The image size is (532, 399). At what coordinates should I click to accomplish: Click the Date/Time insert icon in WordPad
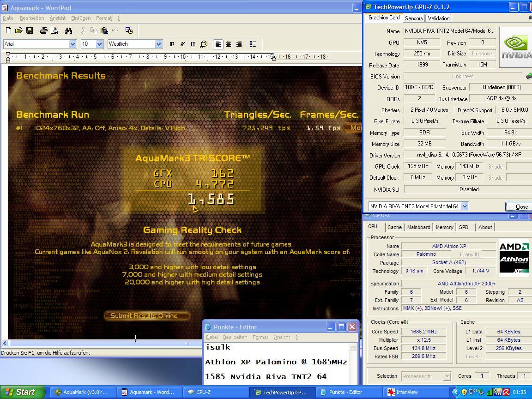[129, 30]
